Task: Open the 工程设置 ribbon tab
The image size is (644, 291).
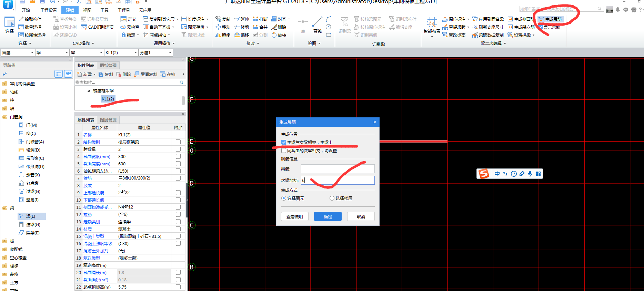Action: coord(49,10)
